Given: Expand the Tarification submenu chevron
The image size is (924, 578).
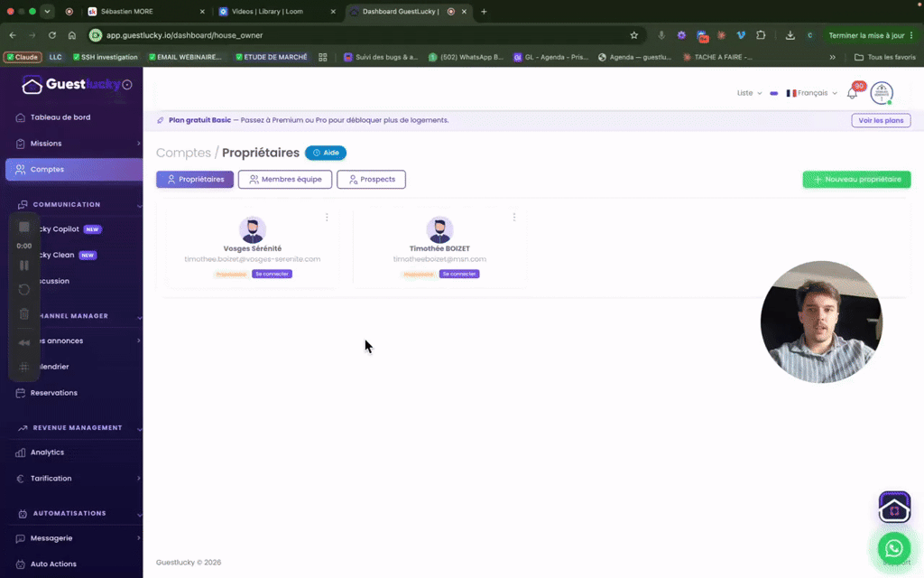Looking at the screenshot, I should click(x=138, y=479).
